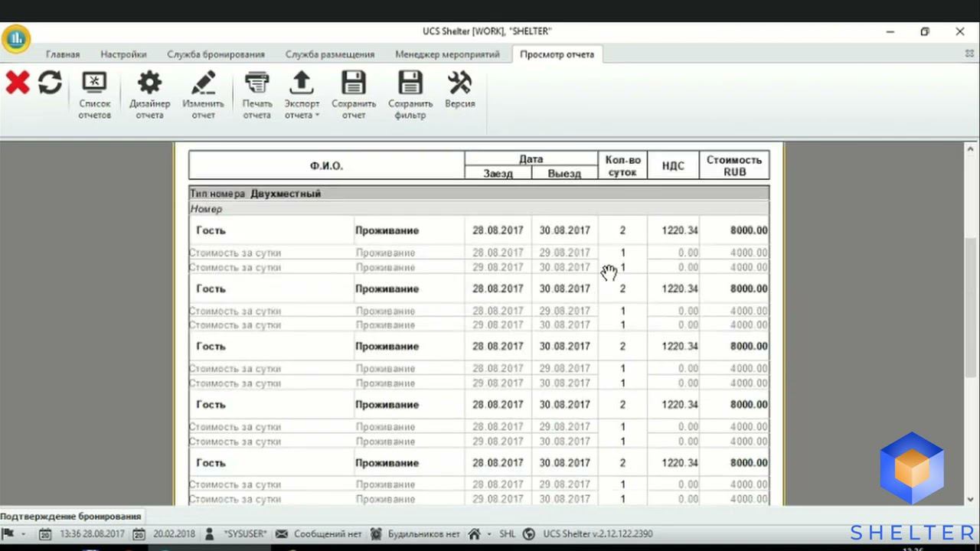This screenshot has width=980, height=551.
Task: Select the Просмотр отчета tab
Action: (x=557, y=54)
